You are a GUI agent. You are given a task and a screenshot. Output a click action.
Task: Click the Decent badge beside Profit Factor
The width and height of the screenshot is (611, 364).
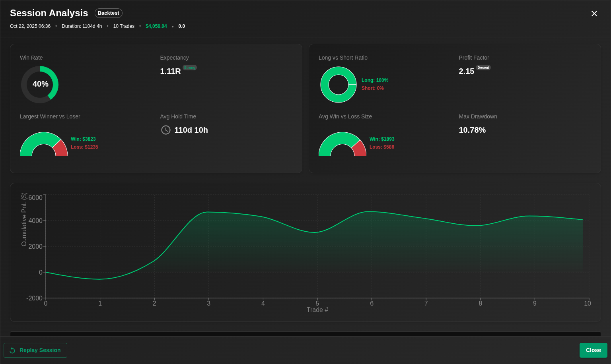click(483, 68)
